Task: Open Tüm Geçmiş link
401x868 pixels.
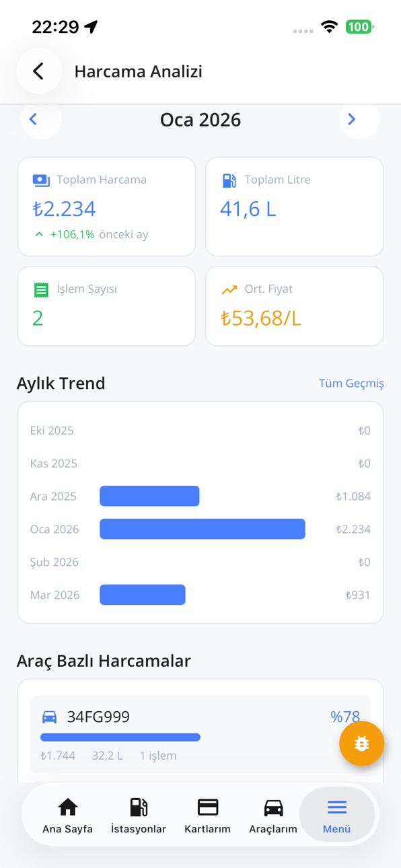Action: (x=351, y=383)
